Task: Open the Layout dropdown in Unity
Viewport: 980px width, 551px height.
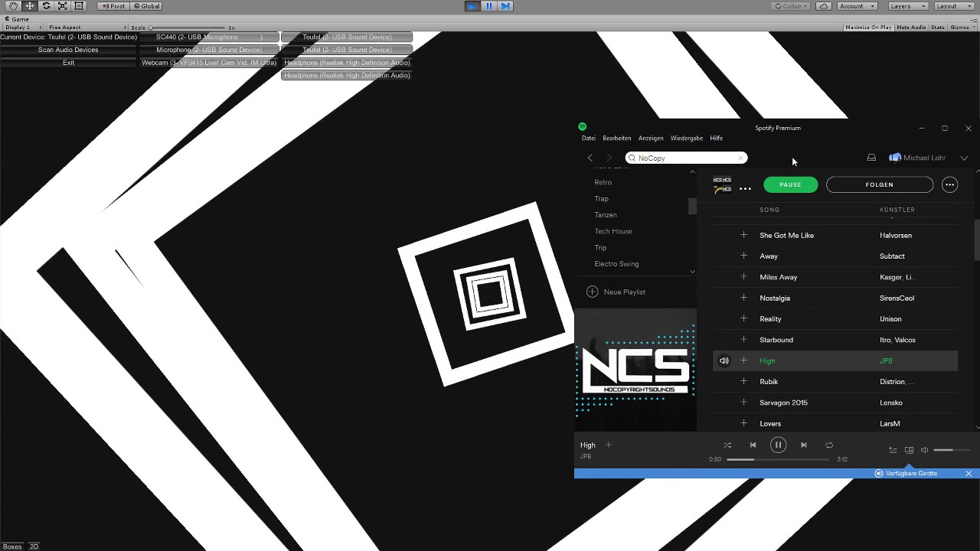Action: [x=953, y=5]
